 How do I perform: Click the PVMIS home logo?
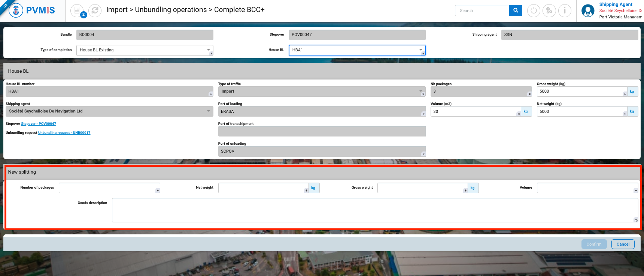point(32,10)
